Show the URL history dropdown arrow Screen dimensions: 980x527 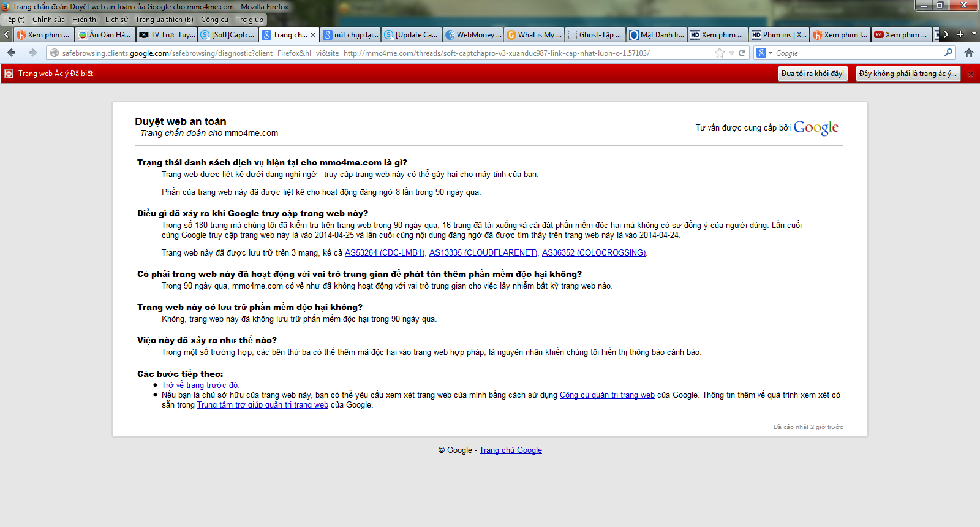coord(731,53)
